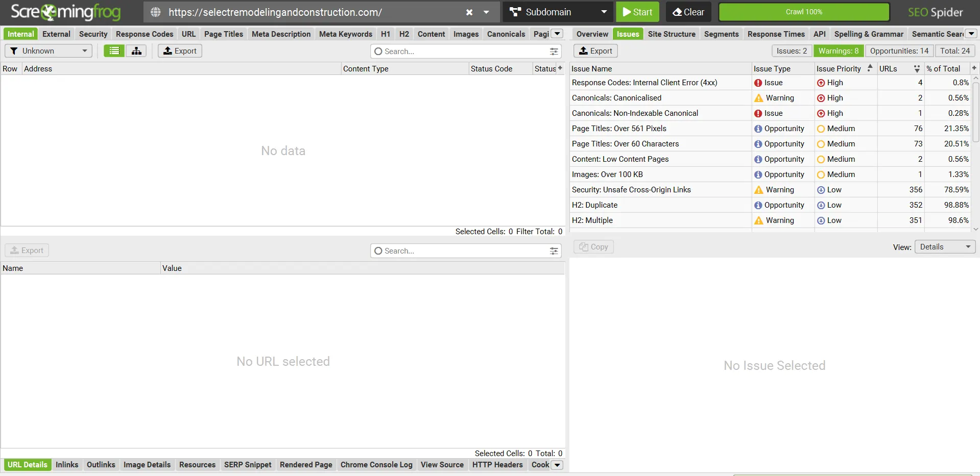Export the Internal tab data
The image size is (980, 476).
180,51
